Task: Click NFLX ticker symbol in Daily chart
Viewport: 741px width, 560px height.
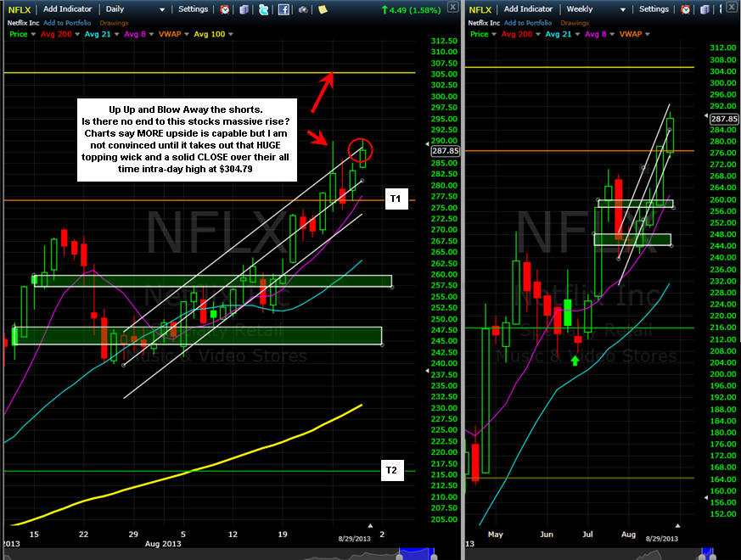Action: coord(20,9)
